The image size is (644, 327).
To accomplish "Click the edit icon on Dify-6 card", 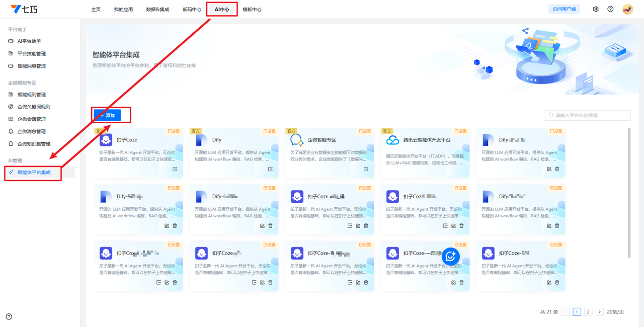I will [x=262, y=226].
